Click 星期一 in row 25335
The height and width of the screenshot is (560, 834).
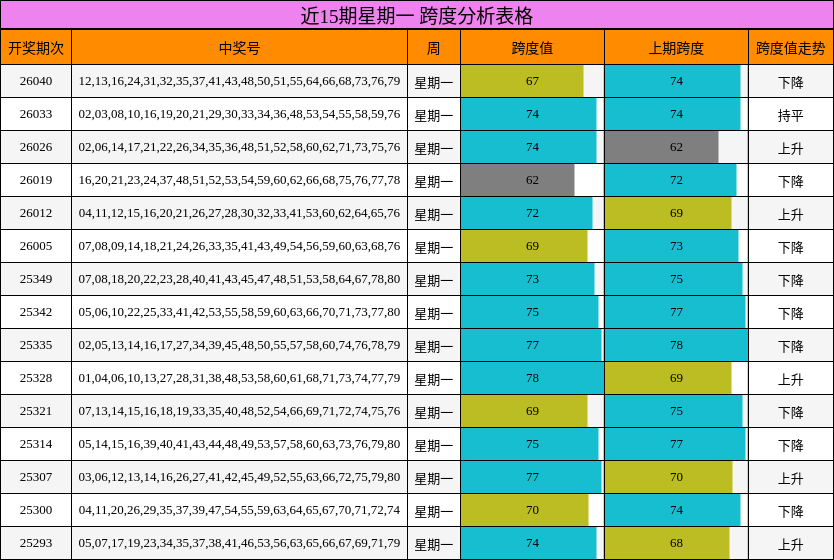pos(433,346)
